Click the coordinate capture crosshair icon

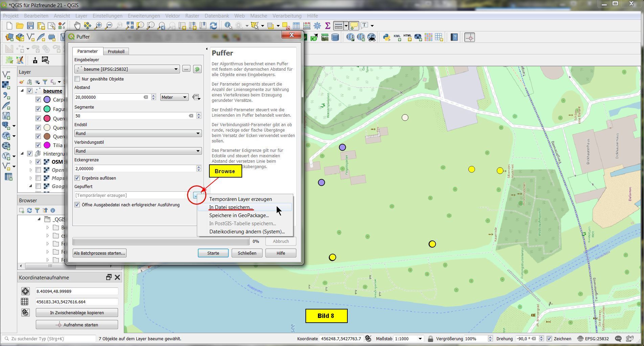[x=469, y=37]
